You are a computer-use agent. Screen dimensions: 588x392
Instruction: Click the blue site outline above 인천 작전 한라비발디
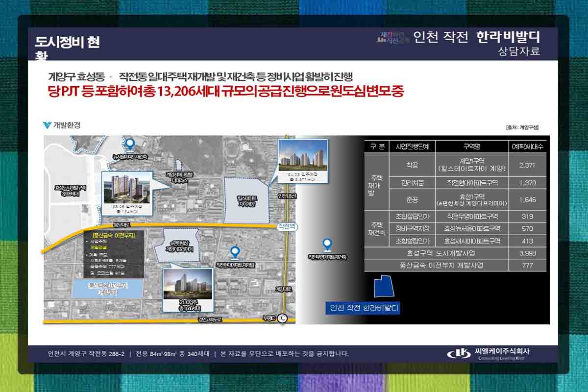tap(384, 287)
